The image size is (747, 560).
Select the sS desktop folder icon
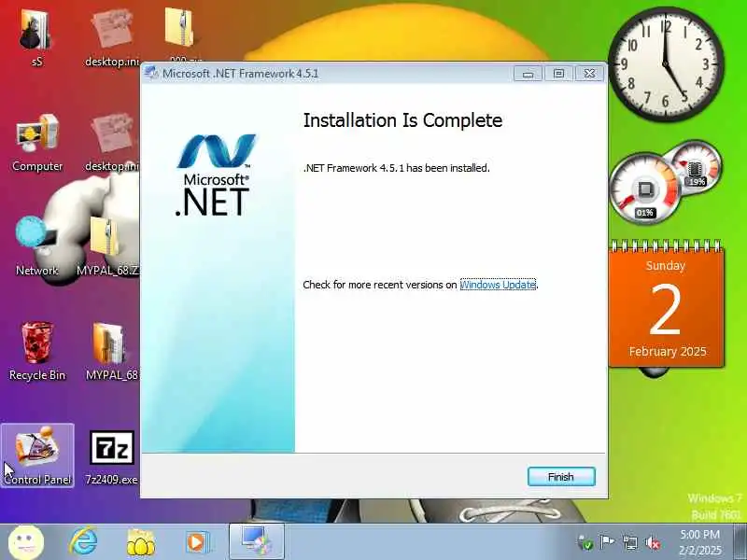37,39
